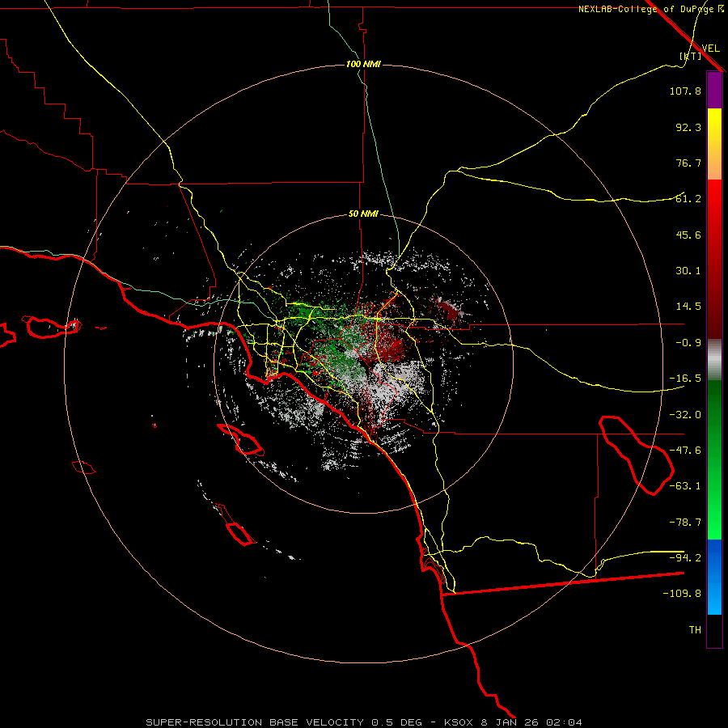Pick the gray segment of the color bar

[x=714, y=360]
